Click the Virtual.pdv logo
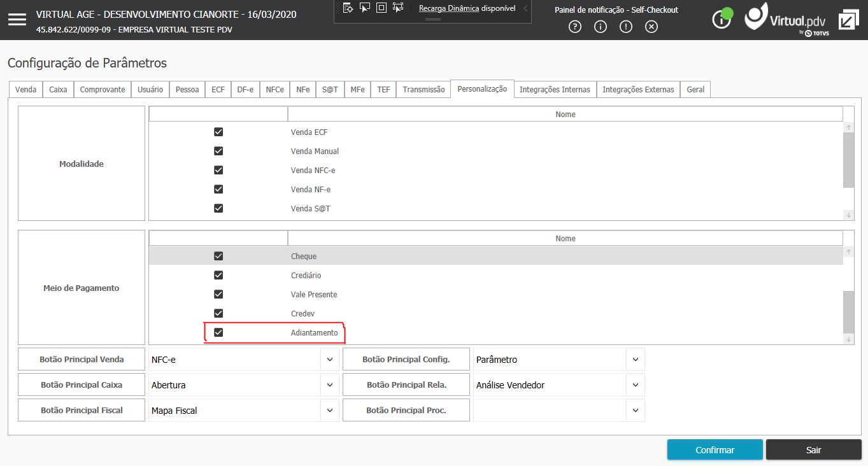Viewport: 868px width, 466px height. (x=787, y=19)
